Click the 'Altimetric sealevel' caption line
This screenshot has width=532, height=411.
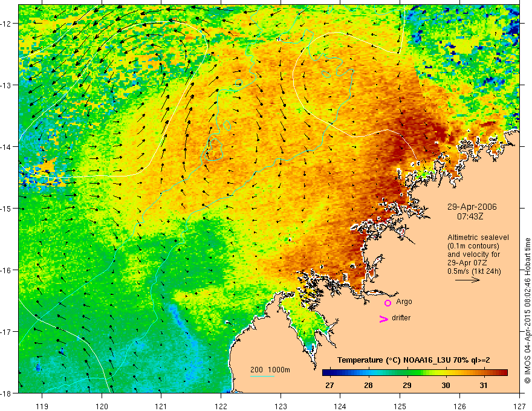(x=478, y=238)
